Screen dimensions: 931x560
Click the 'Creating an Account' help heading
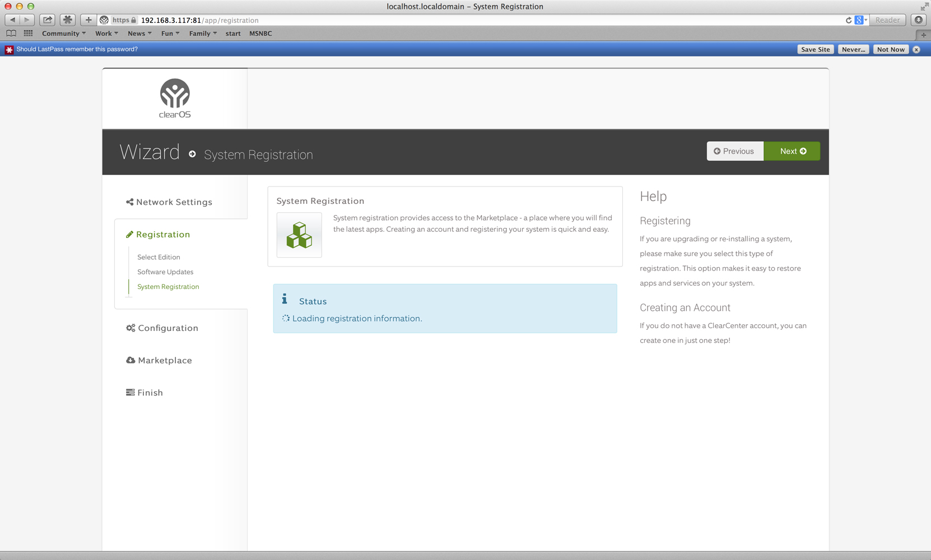point(685,308)
